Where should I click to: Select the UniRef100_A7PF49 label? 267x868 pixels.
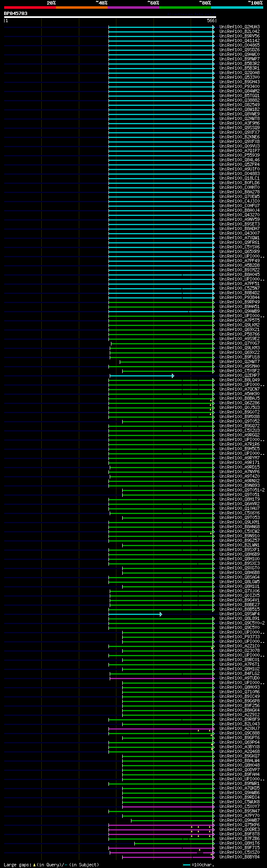(239, 261)
